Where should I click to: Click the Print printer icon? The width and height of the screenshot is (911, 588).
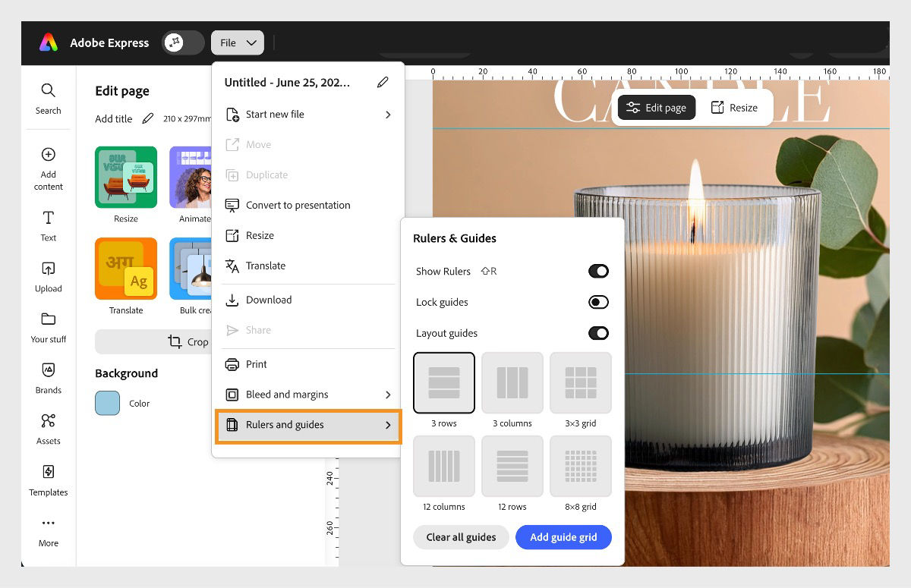[x=232, y=364]
